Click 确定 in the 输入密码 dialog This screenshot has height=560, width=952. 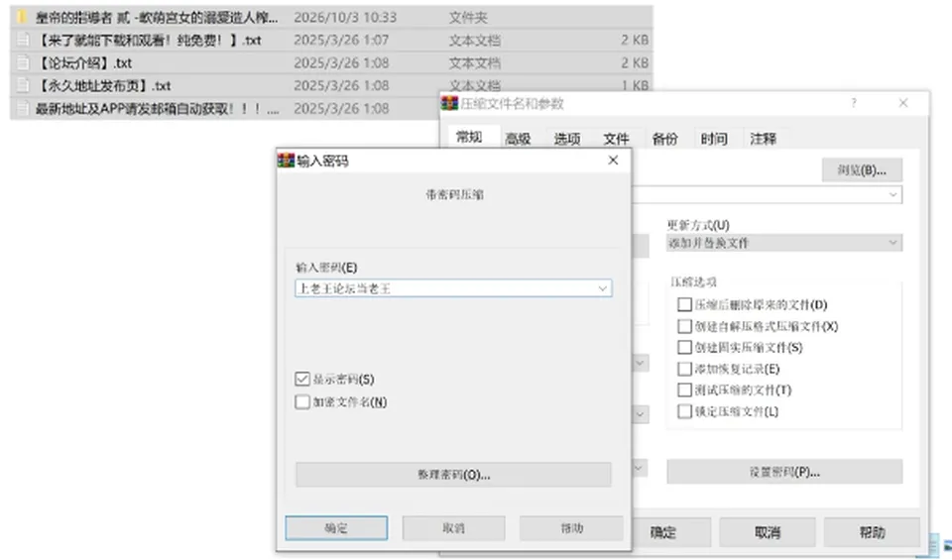(x=336, y=528)
